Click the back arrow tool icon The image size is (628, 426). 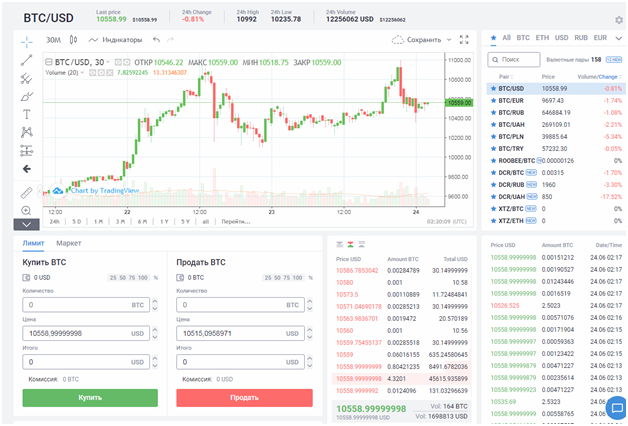(x=27, y=169)
